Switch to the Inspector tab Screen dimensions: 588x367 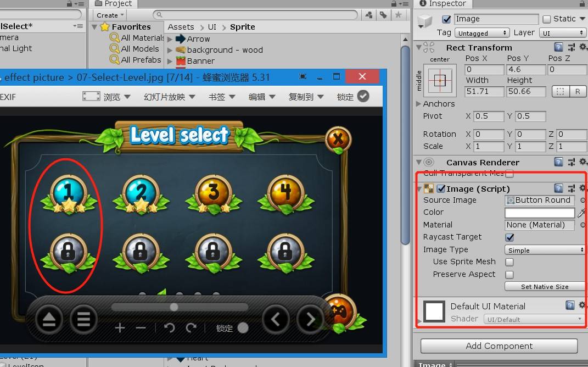(443, 4)
